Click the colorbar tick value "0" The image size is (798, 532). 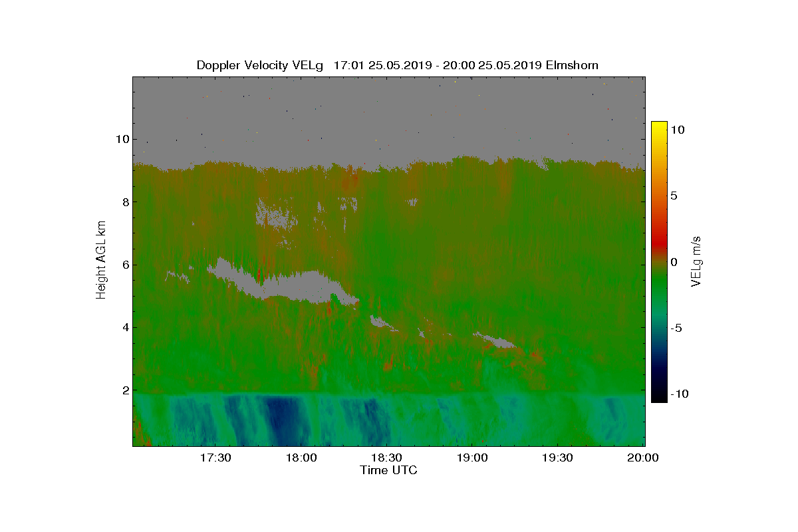click(x=673, y=262)
